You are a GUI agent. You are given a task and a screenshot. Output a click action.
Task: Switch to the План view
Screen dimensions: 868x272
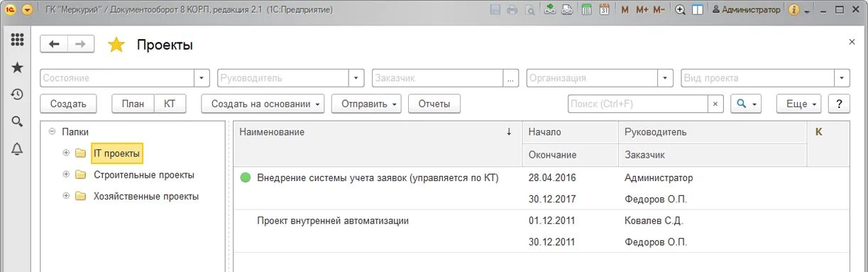(133, 104)
